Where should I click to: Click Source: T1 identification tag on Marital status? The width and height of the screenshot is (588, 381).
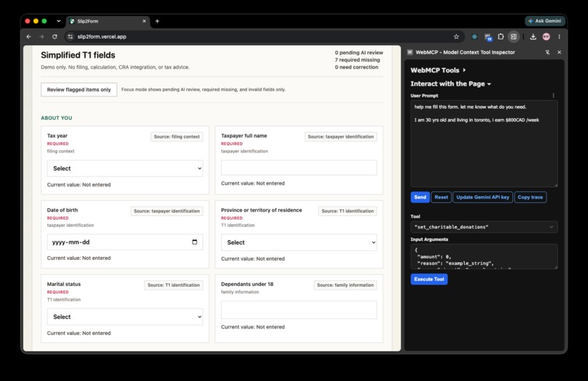[174, 285]
